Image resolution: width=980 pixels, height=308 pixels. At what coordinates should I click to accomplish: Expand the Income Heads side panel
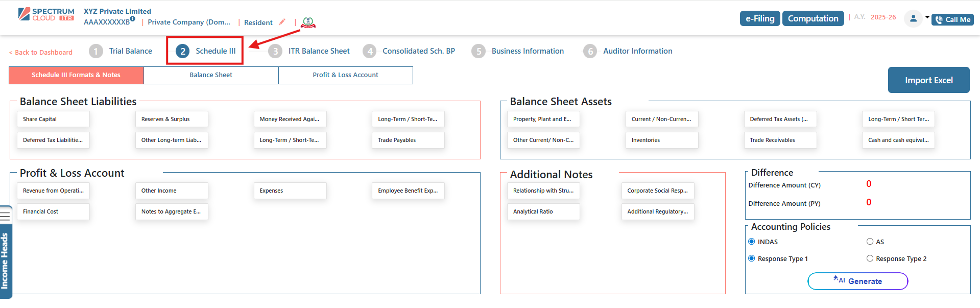[x=5, y=260]
